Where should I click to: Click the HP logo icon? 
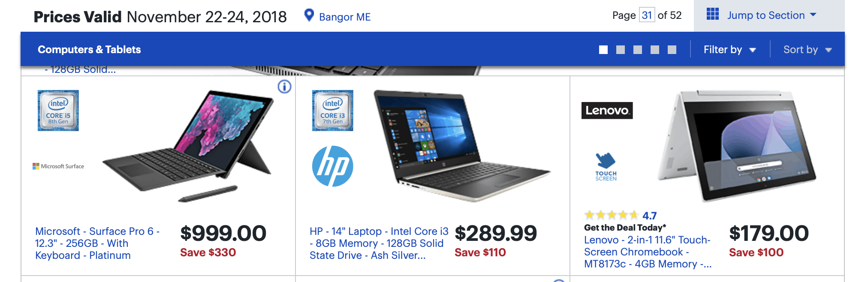pyautogui.click(x=333, y=166)
